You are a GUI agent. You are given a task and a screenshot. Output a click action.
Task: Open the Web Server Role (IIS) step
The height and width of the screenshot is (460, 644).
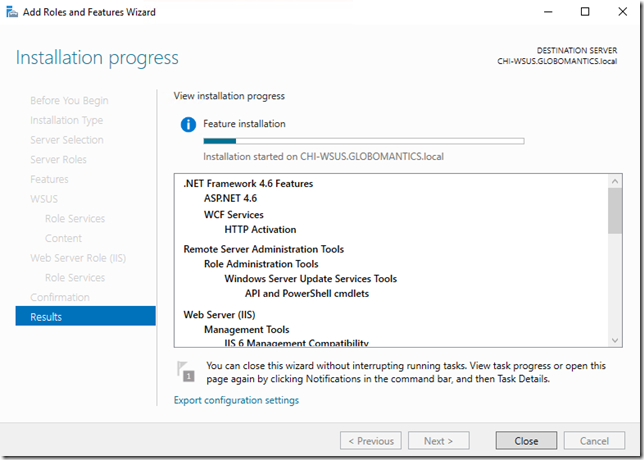78,258
